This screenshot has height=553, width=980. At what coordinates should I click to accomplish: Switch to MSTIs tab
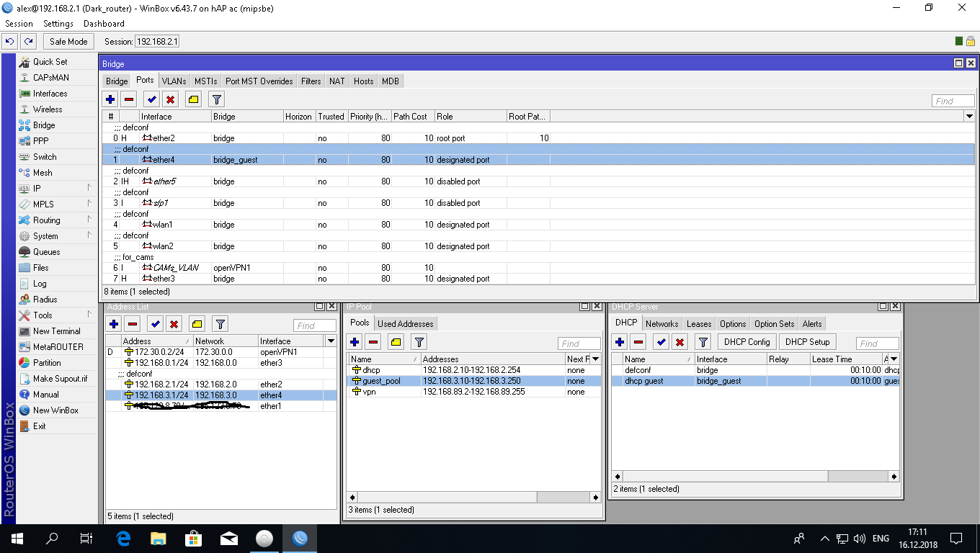pyautogui.click(x=205, y=81)
